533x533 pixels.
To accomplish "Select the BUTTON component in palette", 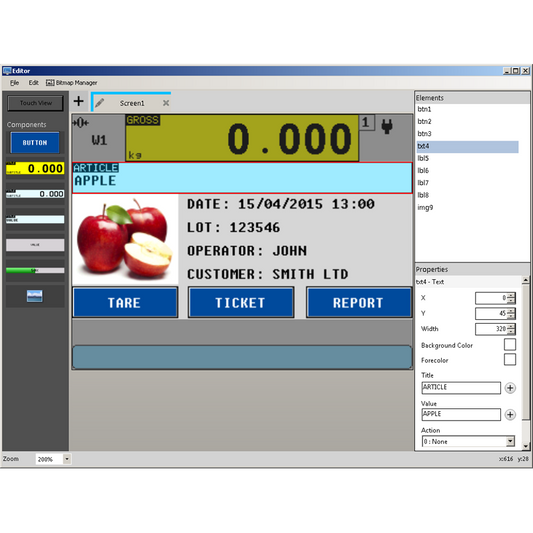I will click(35, 143).
